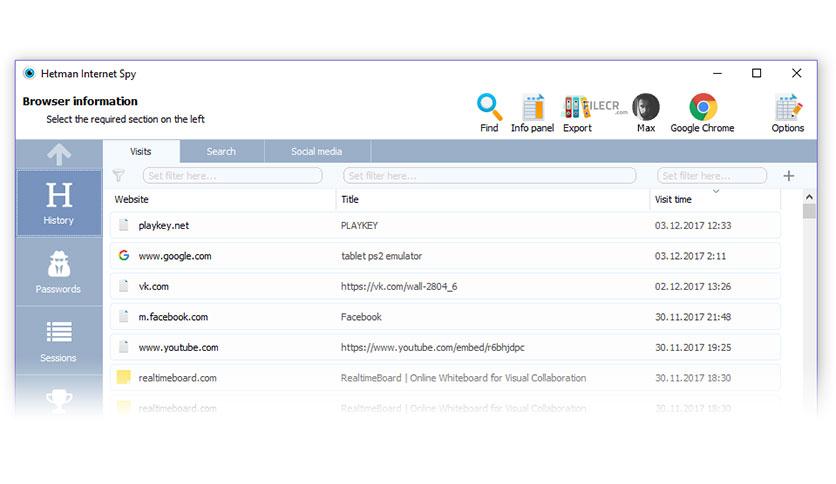
Task: Click the page icon beside playkey.net
Action: coord(124,225)
